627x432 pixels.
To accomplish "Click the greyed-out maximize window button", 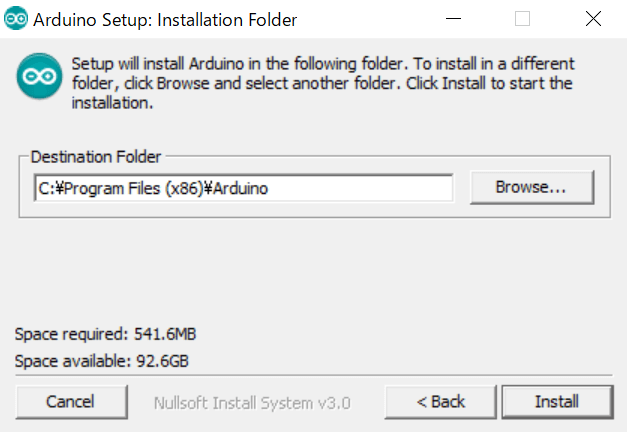I will tap(522, 19).
